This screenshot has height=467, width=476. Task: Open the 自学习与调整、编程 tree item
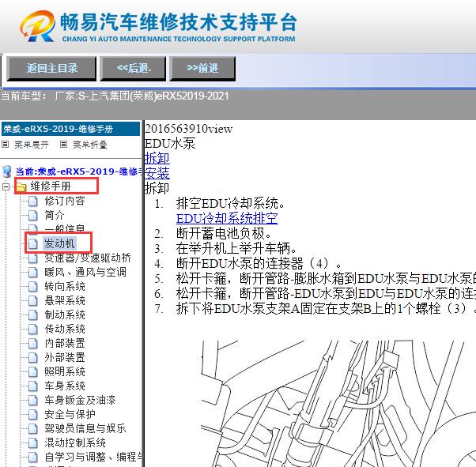pos(93,457)
